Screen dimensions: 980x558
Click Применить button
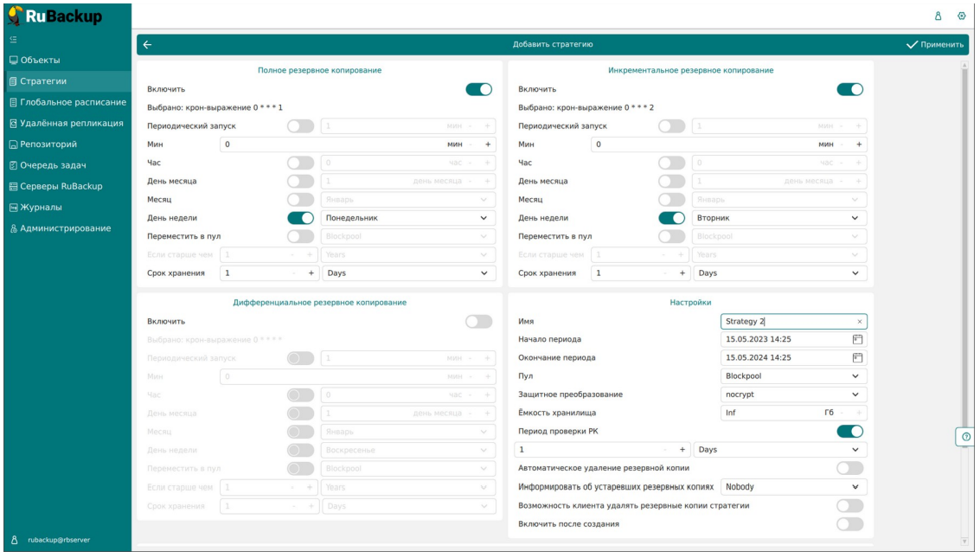(935, 44)
